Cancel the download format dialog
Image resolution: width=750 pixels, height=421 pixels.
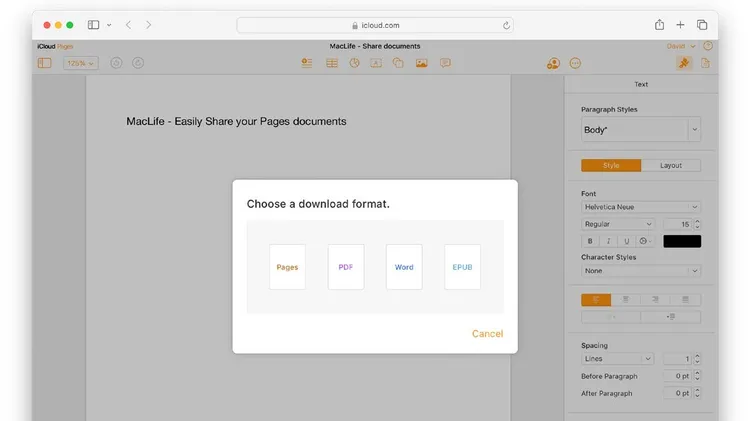[487, 334]
